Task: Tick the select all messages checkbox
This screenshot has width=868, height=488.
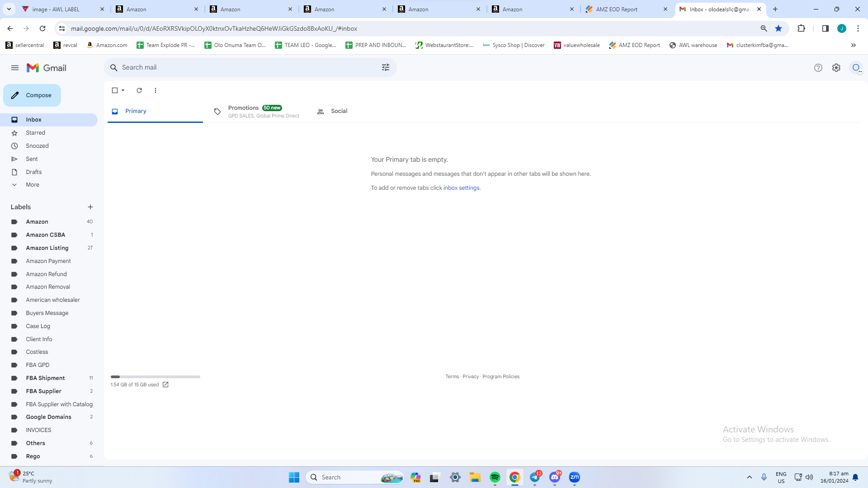Action: (115, 90)
